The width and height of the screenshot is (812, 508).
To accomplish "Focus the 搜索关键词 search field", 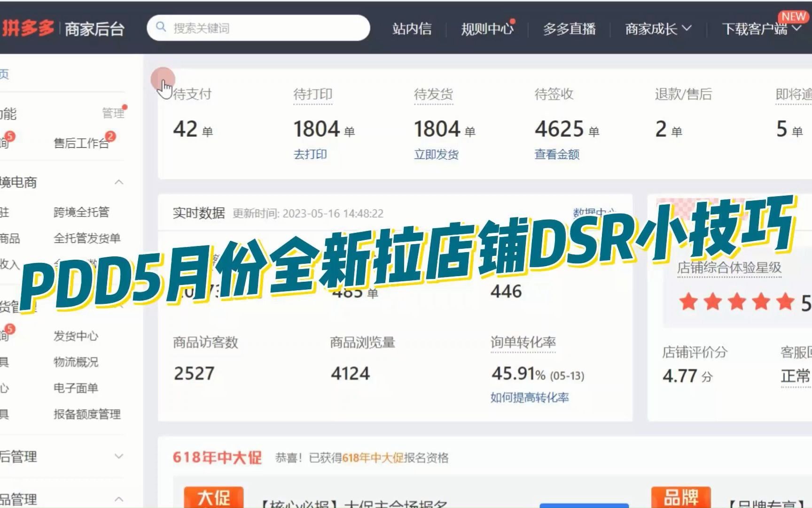I will coord(258,28).
